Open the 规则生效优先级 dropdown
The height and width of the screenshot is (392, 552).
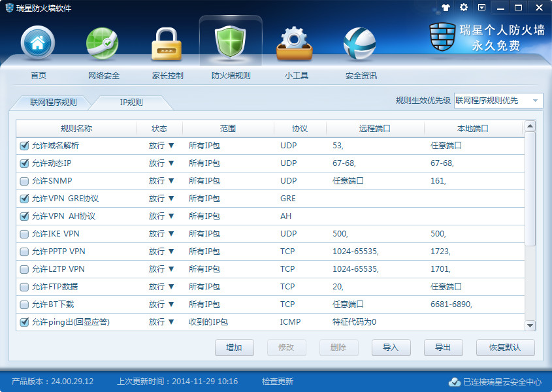(537, 101)
